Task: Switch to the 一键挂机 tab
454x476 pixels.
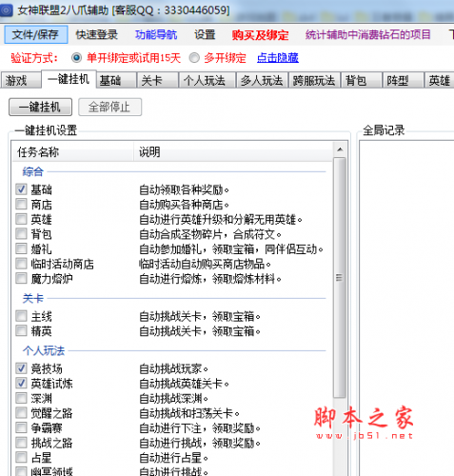Action: tap(69, 79)
